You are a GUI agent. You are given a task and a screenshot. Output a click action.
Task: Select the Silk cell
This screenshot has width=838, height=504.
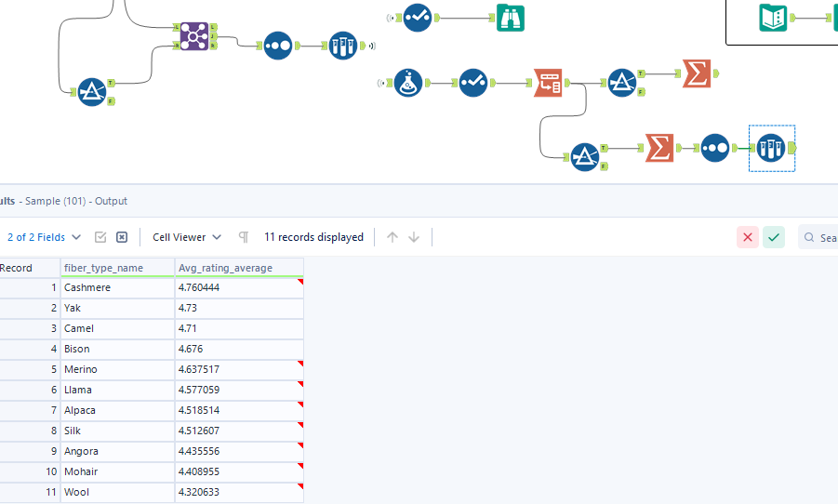(117, 431)
